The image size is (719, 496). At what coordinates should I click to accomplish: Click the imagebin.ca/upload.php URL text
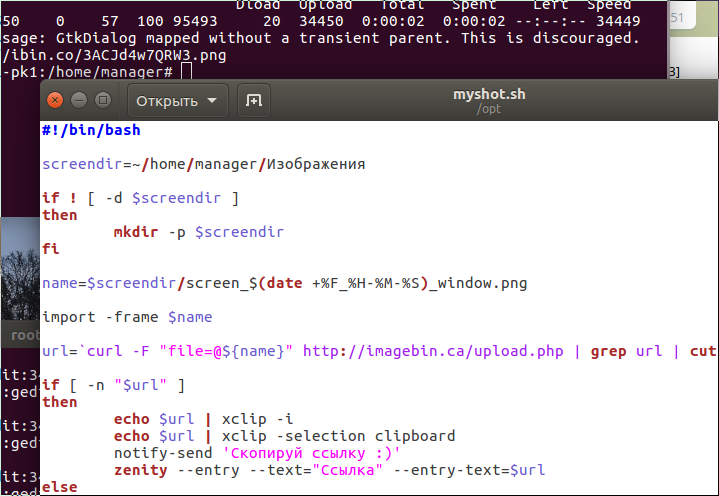pos(433,351)
